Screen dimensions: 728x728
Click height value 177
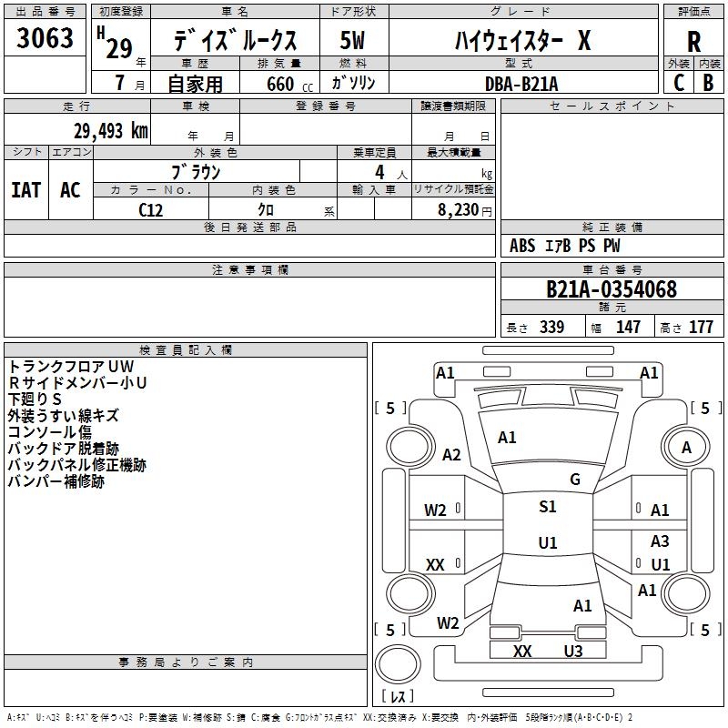[x=701, y=327]
